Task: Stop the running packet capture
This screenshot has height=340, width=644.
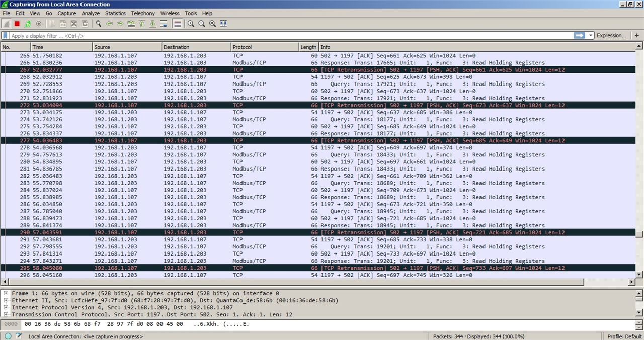Action: coord(17,24)
